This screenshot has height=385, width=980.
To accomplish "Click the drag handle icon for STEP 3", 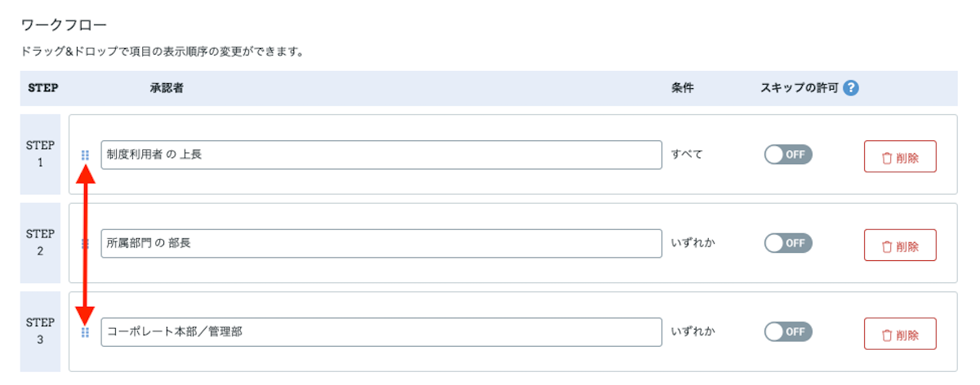I will 85,332.
